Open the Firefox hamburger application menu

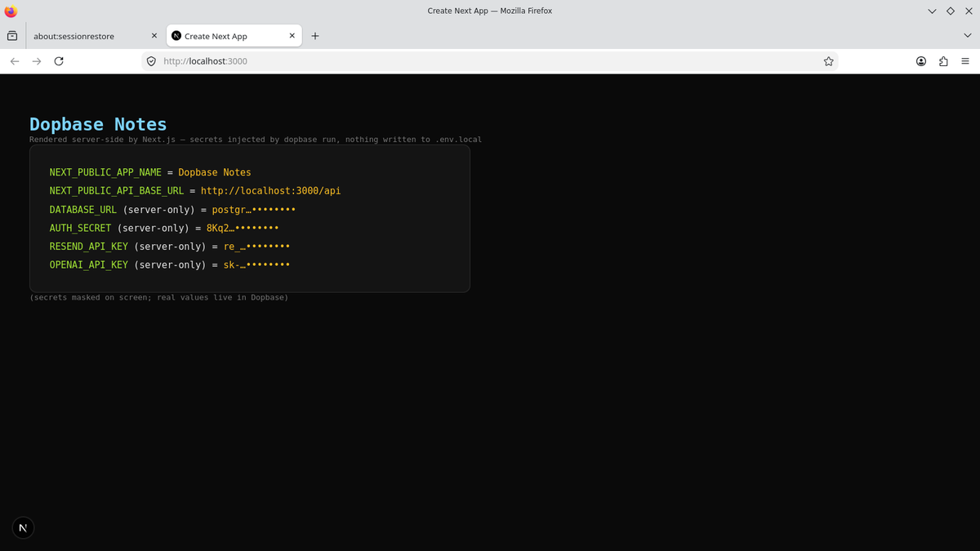click(965, 61)
